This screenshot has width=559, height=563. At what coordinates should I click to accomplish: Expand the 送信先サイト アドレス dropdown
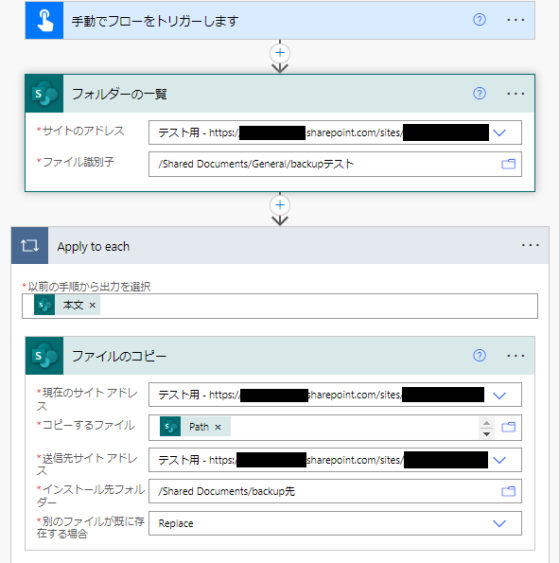click(499, 460)
